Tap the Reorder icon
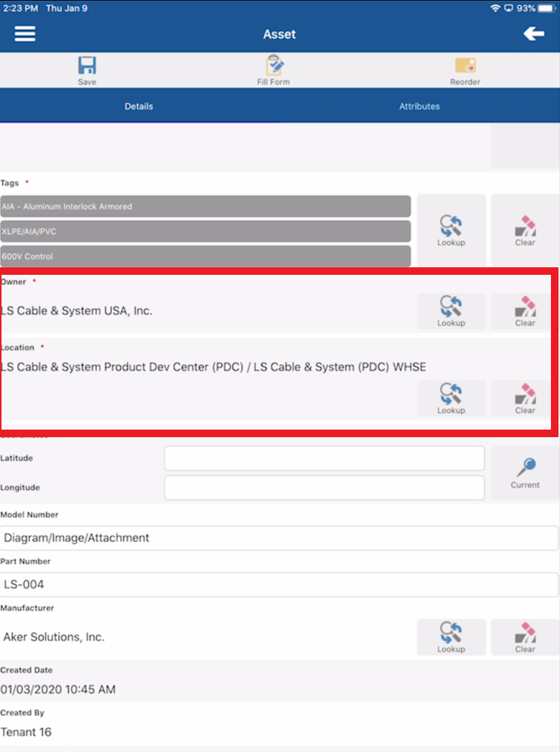The height and width of the screenshot is (752, 560). (465, 71)
